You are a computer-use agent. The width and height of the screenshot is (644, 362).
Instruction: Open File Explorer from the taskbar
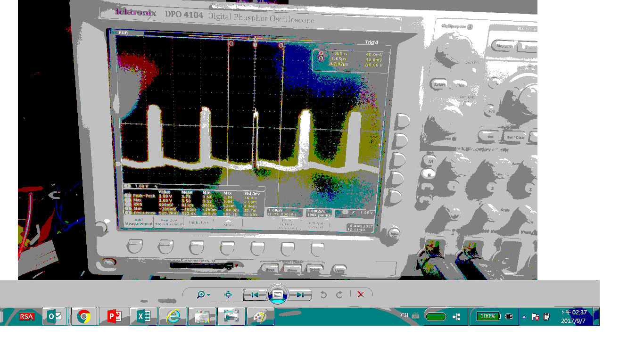(x=202, y=316)
